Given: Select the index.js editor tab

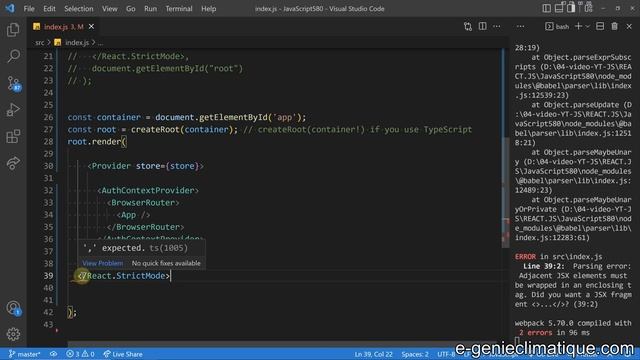Looking at the screenshot, I should click(63, 27).
